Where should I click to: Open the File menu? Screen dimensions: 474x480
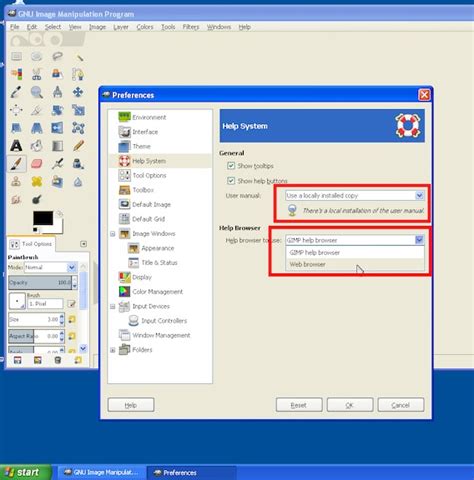pyautogui.click(x=14, y=27)
